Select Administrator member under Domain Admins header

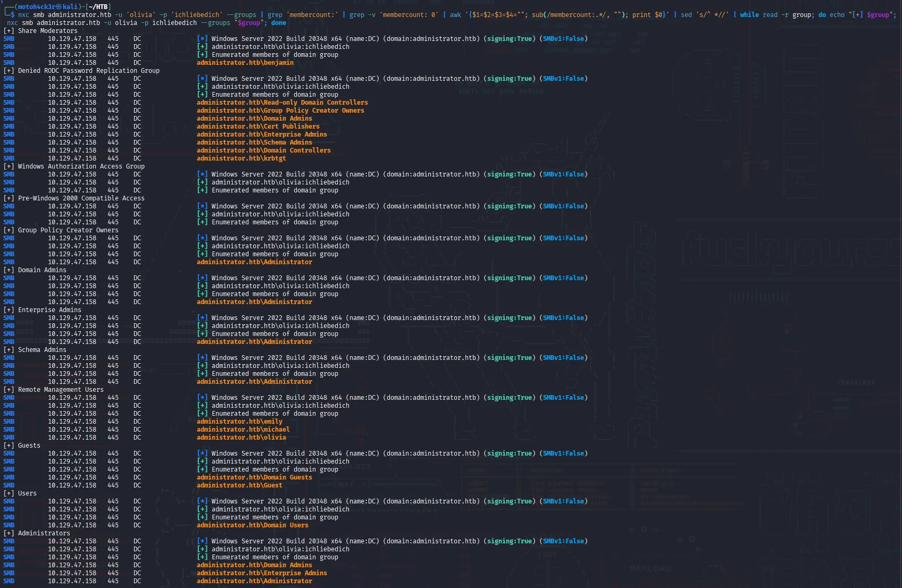tap(254, 302)
